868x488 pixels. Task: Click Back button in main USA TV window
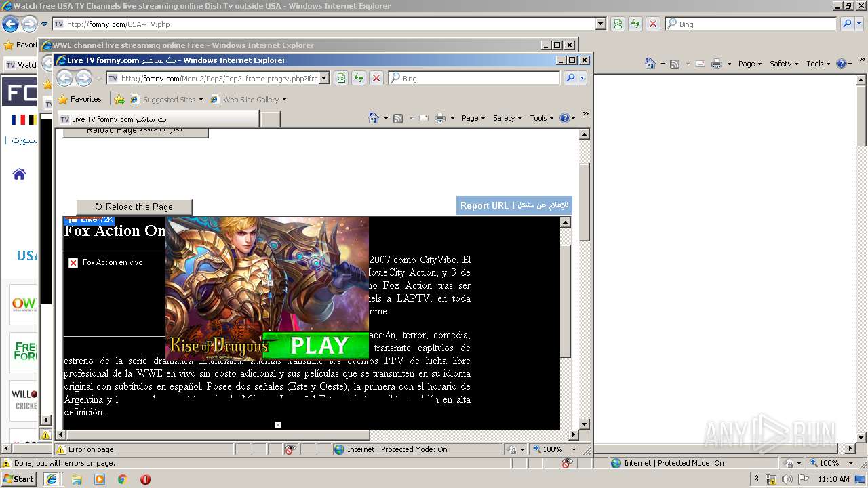coord(10,24)
